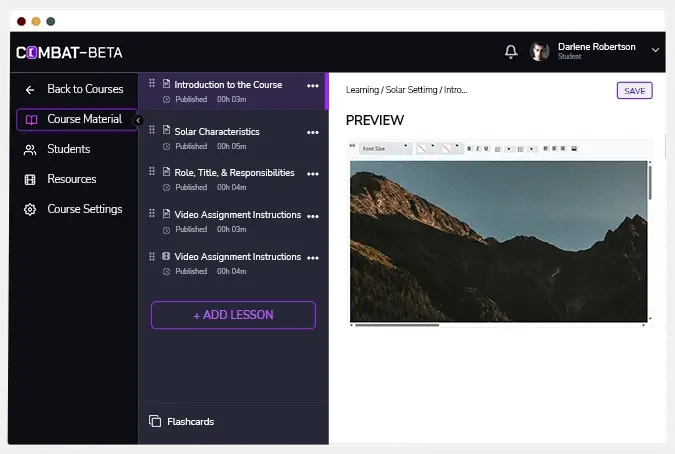The image size is (675, 454).
Task: Toggle underline formatting in the editor
Action: [x=486, y=148]
